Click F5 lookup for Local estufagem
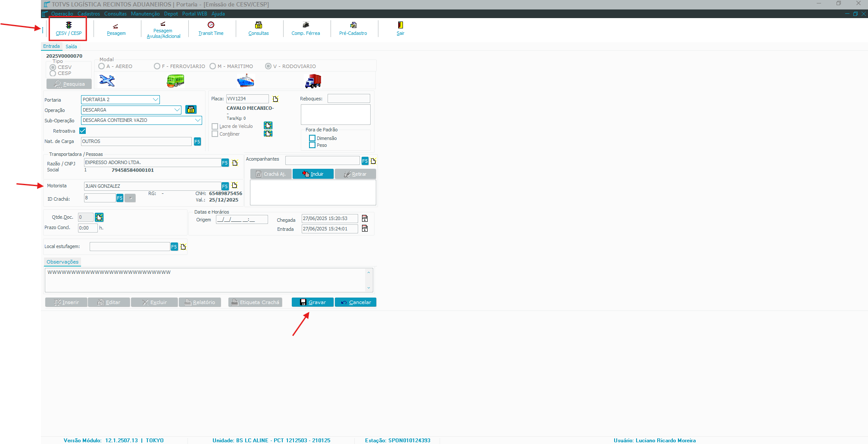Screen dimensions: 868x444 (x=174, y=247)
